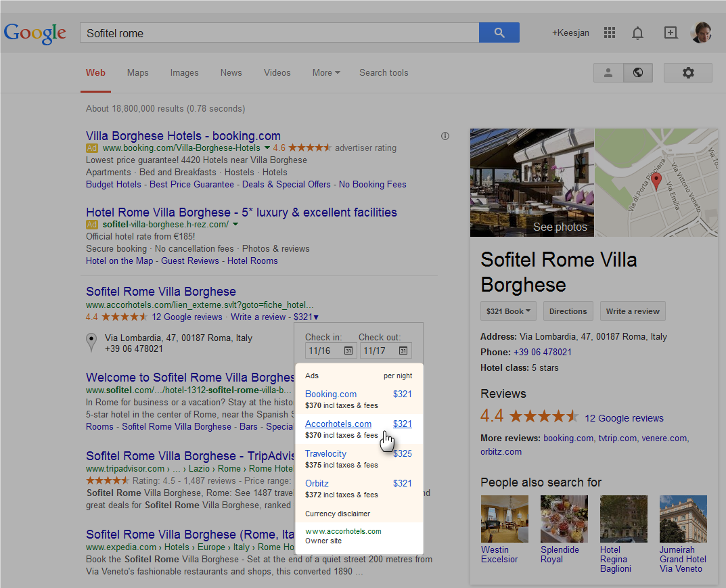726x588 pixels.
Task: Open the venere.com reviews link
Action: click(x=664, y=438)
